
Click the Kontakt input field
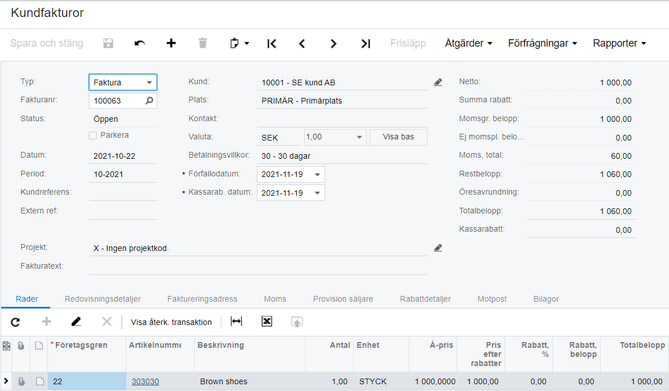(x=342, y=119)
